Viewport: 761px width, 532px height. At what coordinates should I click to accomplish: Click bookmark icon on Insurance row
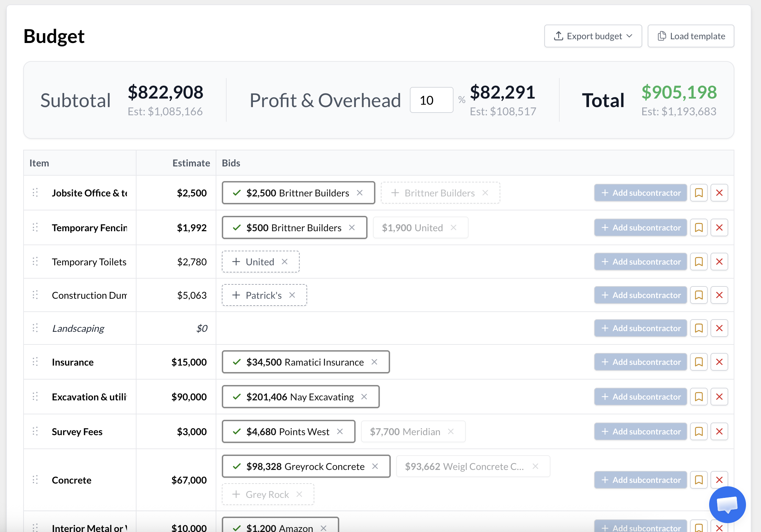[699, 362]
